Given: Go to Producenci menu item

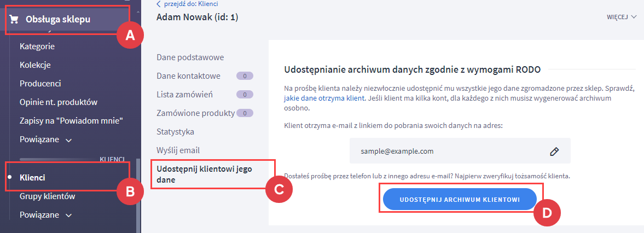Looking at the screenshot, I should [40, 84].
